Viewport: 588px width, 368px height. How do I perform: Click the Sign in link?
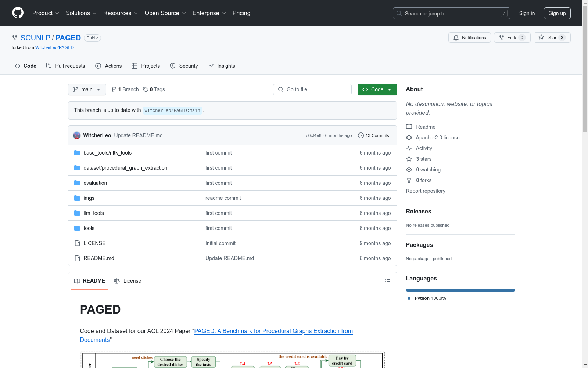(527, 13)
